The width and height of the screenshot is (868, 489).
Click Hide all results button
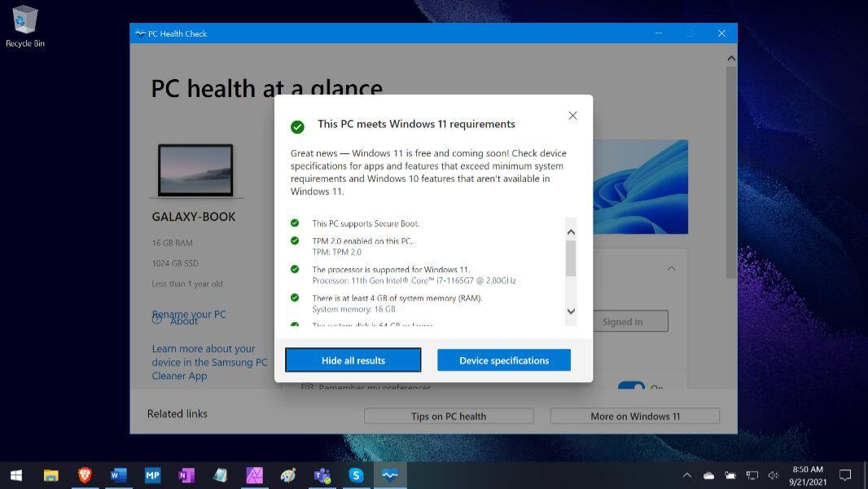pos(353,360)
